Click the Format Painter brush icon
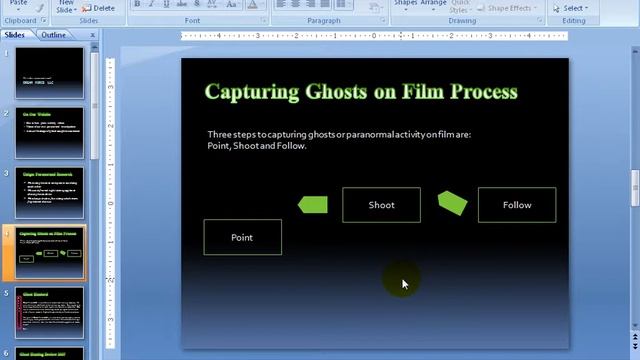 (39, 7)
